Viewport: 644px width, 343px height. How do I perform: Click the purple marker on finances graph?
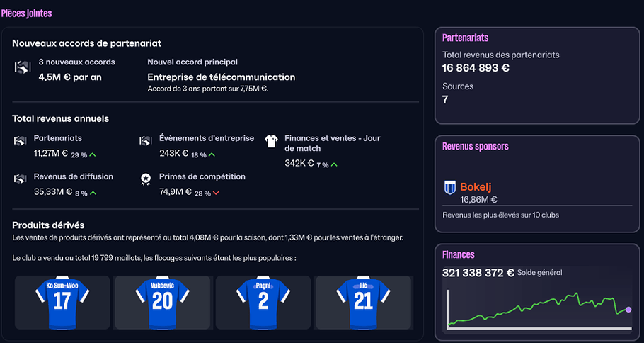click(x=628, y=310)
